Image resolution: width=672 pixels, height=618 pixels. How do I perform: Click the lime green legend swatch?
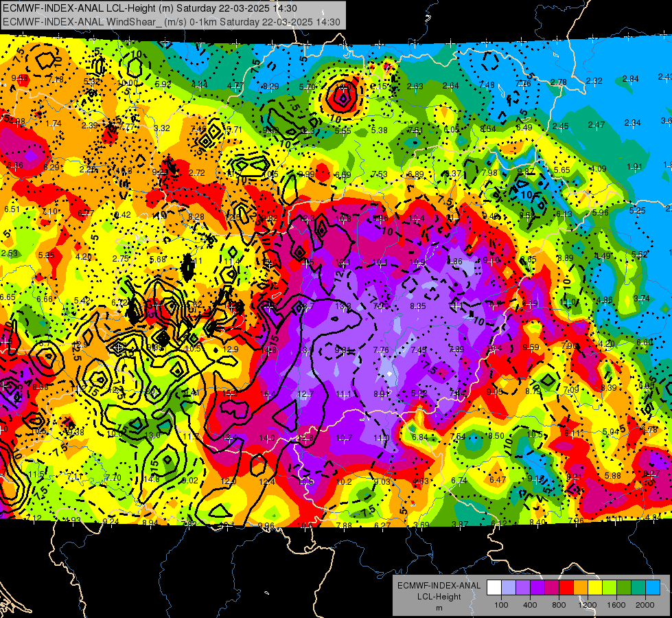click(610, 588)
